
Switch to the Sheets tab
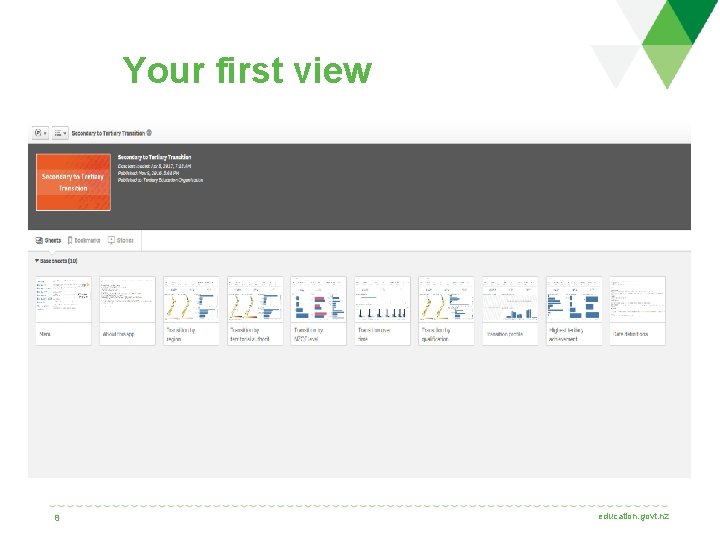point(48,240)
